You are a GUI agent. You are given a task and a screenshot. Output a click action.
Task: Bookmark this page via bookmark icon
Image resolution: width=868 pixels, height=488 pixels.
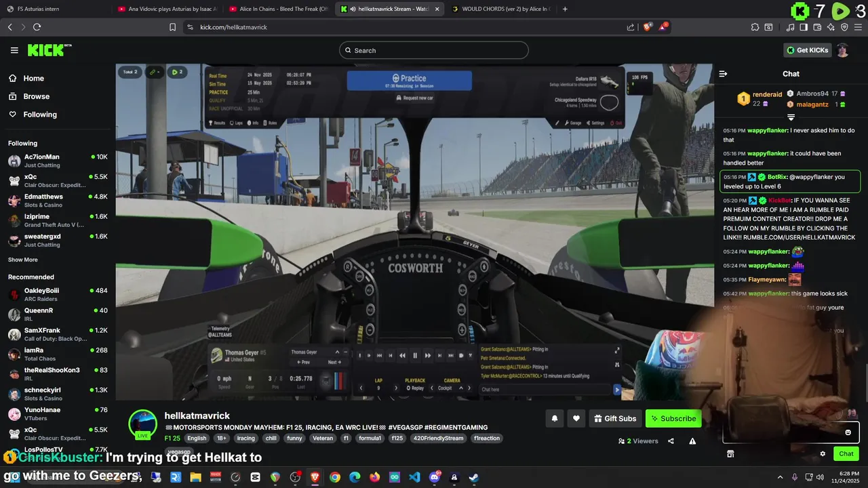[x=173, y=27]
